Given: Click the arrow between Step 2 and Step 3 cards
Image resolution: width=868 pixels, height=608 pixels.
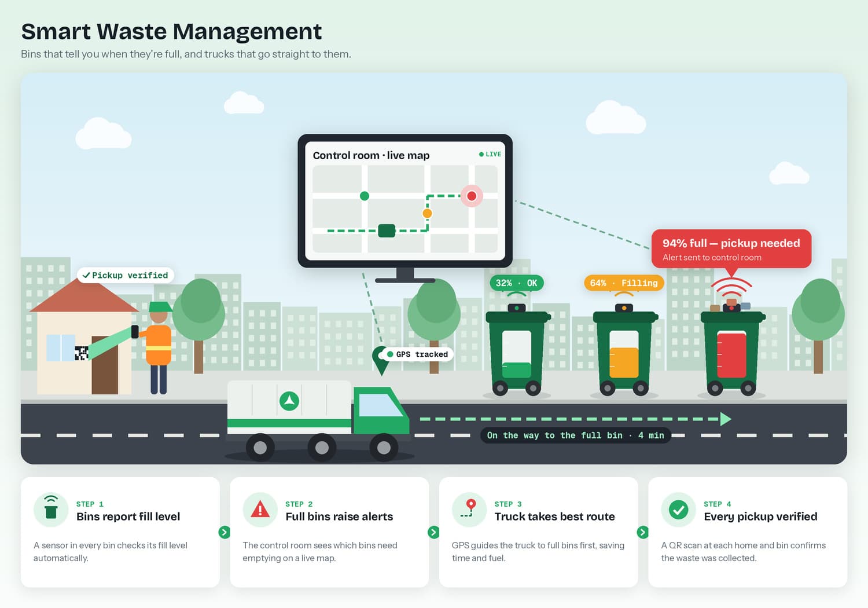Looking at the screenshot, I should click(433, 532).
